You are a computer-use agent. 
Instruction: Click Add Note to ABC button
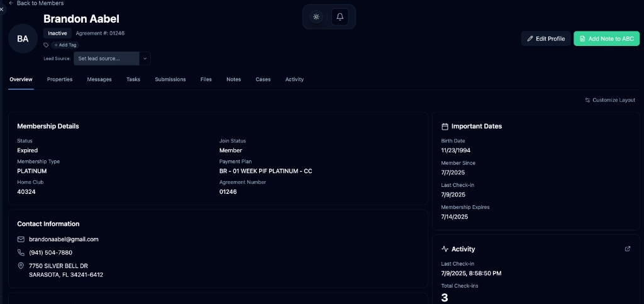[606, 38]
